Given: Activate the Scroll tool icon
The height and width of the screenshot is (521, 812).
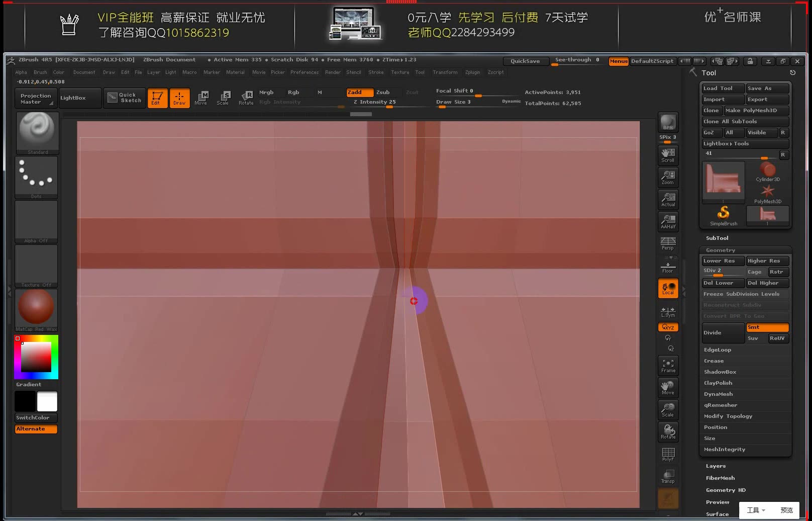Looking at the screenshot, I should click(x=668, y=155).
